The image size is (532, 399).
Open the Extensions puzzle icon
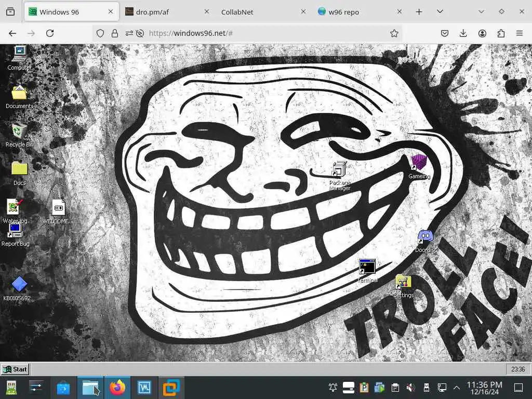click(x=501, y=33)
